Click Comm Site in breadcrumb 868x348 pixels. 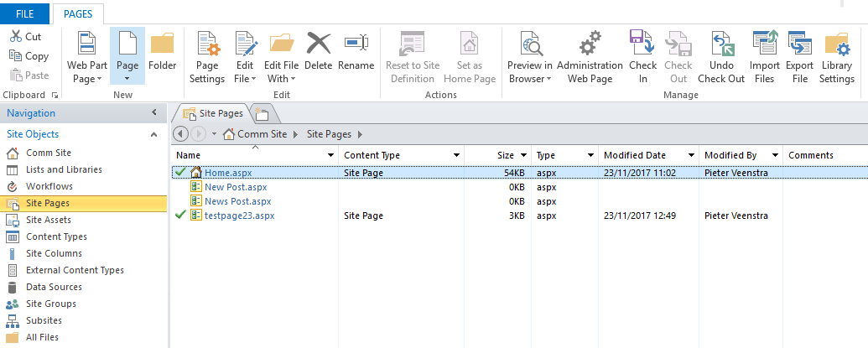point(262,134)
